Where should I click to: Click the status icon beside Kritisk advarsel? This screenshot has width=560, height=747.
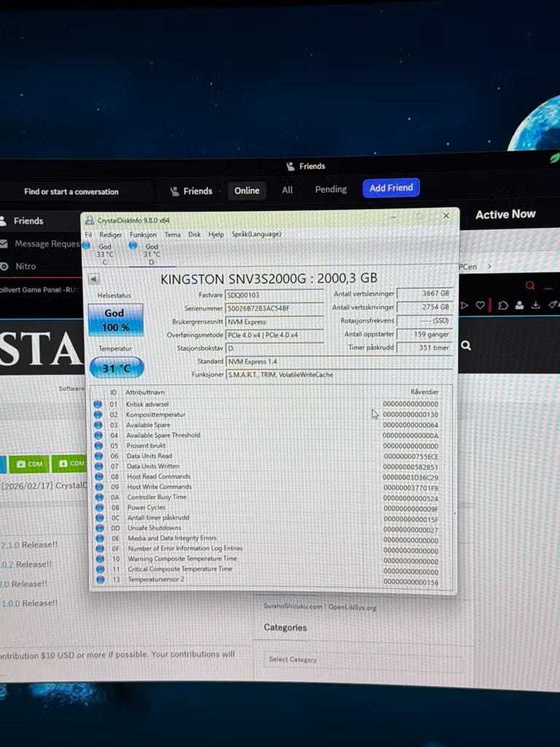pos(98,404)
